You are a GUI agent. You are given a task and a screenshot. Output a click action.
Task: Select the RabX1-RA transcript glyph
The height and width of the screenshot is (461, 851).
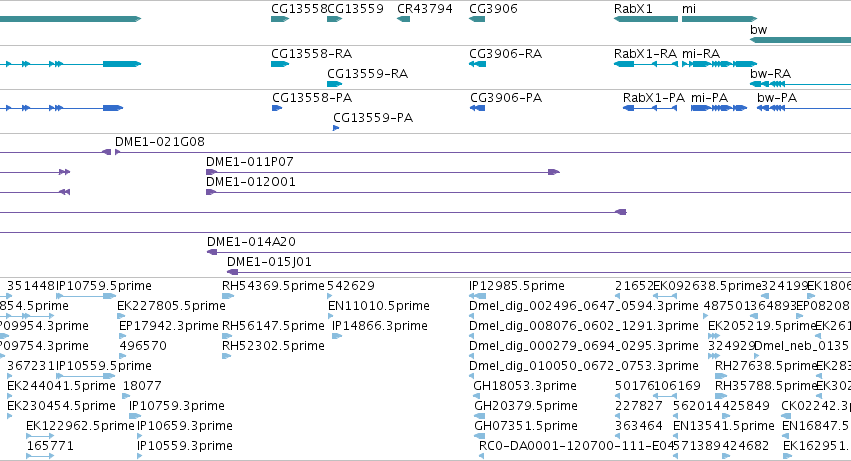tap(646, 64)
